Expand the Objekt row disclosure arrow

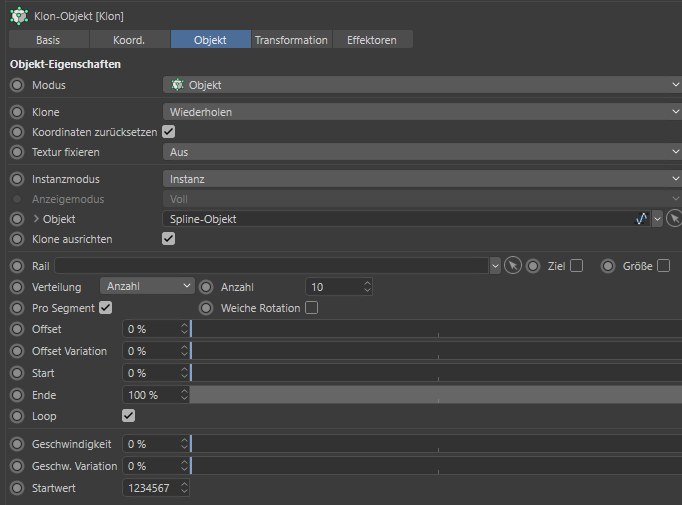(x=37, y=218)
